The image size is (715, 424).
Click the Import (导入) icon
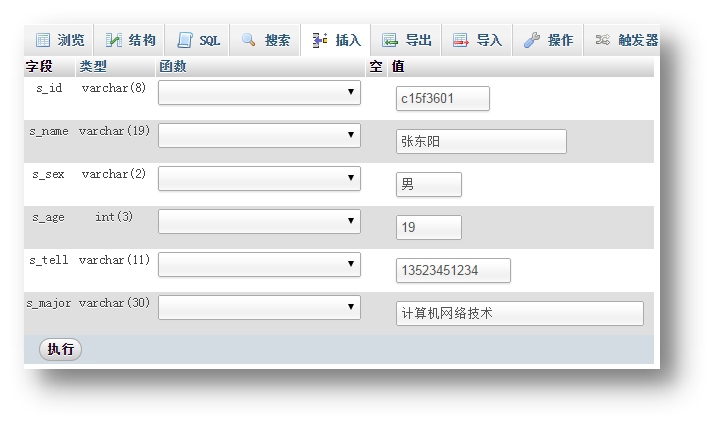461,40
